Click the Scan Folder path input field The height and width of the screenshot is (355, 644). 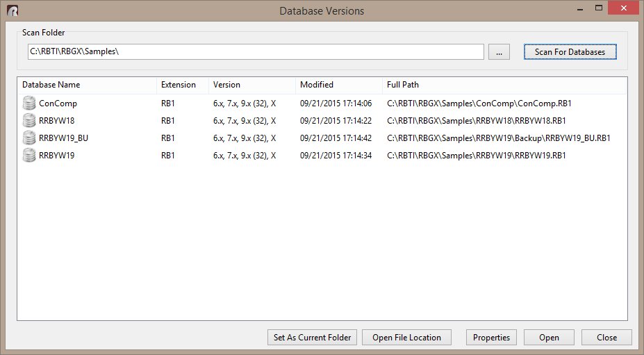(x=254, y=52)
